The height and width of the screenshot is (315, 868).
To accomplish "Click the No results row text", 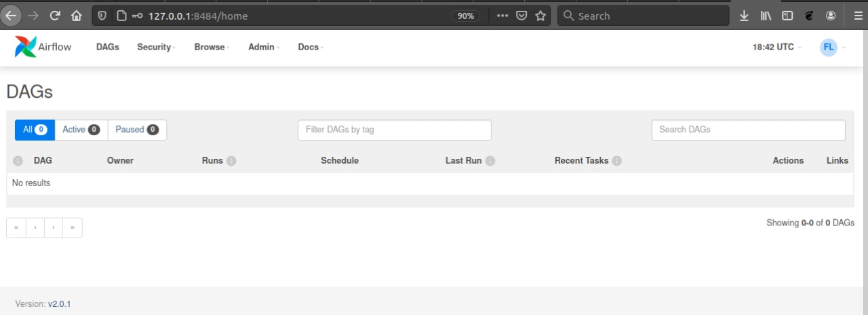I will tap(31, 183).
